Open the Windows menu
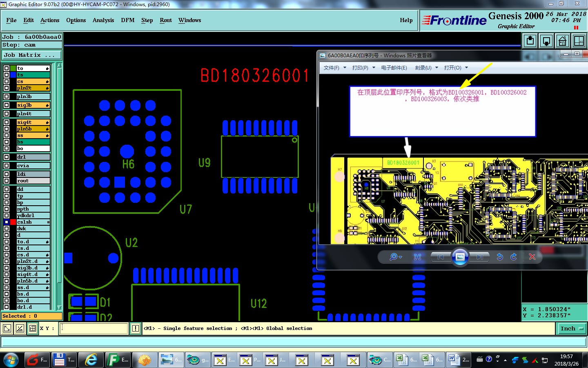Image resolution: width=588 pixels, height=368 pixels. tap(190, 20)
